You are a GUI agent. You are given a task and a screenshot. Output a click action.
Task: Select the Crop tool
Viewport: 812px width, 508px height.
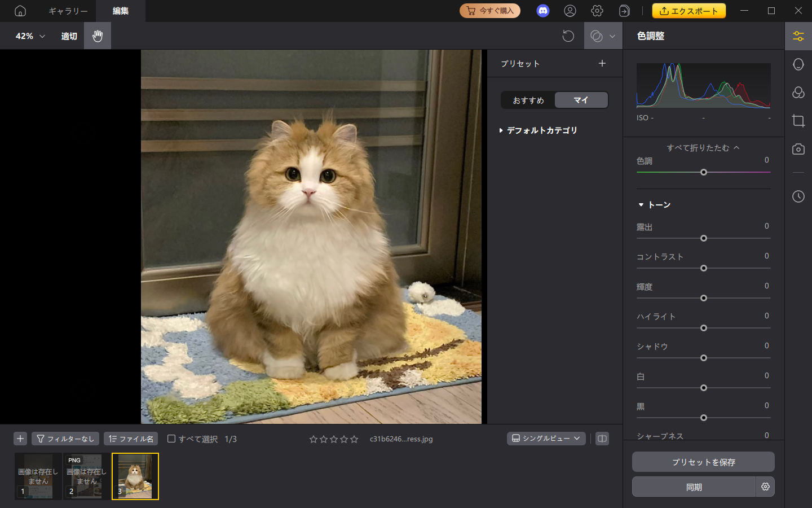point(798,120)
